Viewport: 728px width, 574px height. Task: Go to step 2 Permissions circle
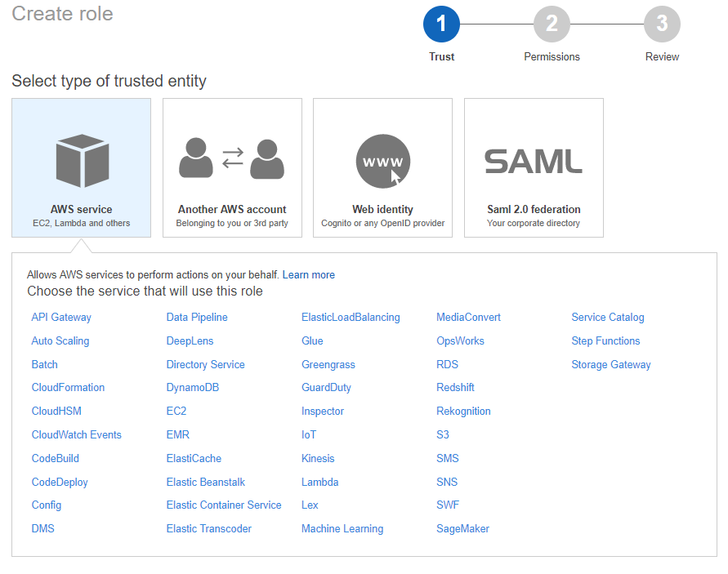pos(552,24)
